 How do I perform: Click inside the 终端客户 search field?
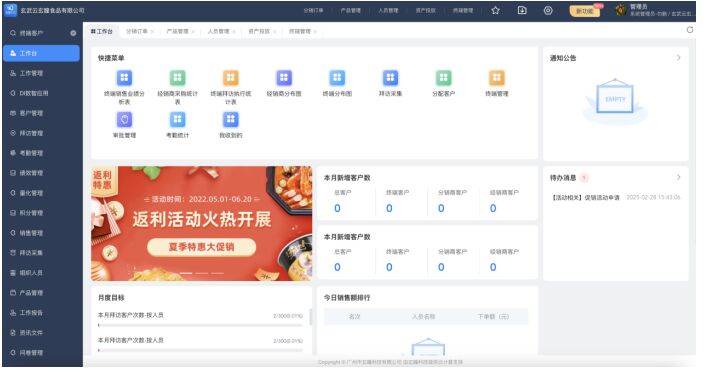[42, 33]
